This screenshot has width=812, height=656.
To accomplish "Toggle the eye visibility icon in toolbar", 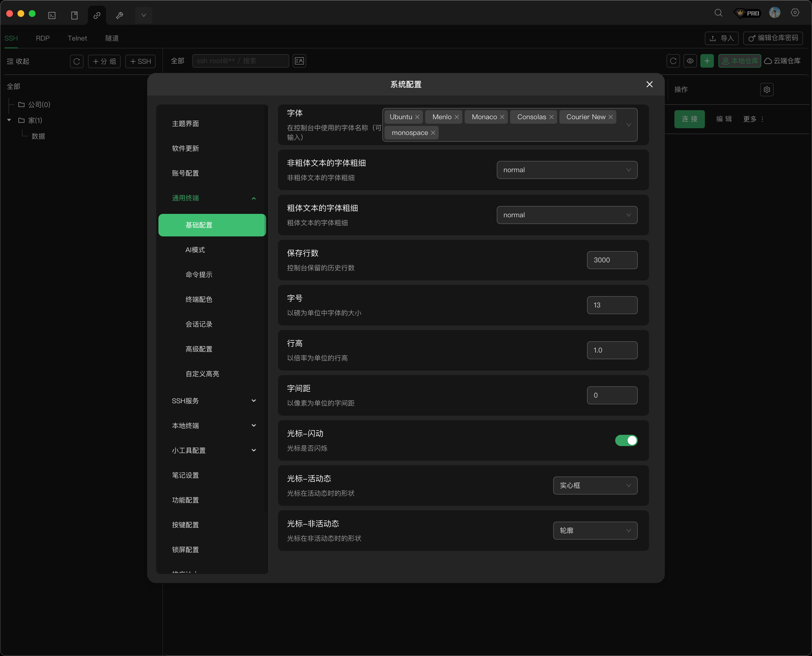I will (690, 61).
